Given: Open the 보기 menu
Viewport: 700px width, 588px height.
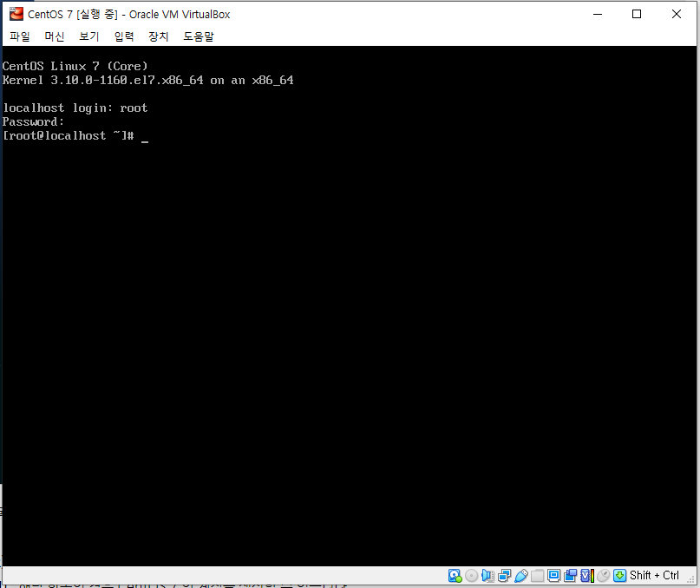Looking at the screenshot, I should pos(88,36).
